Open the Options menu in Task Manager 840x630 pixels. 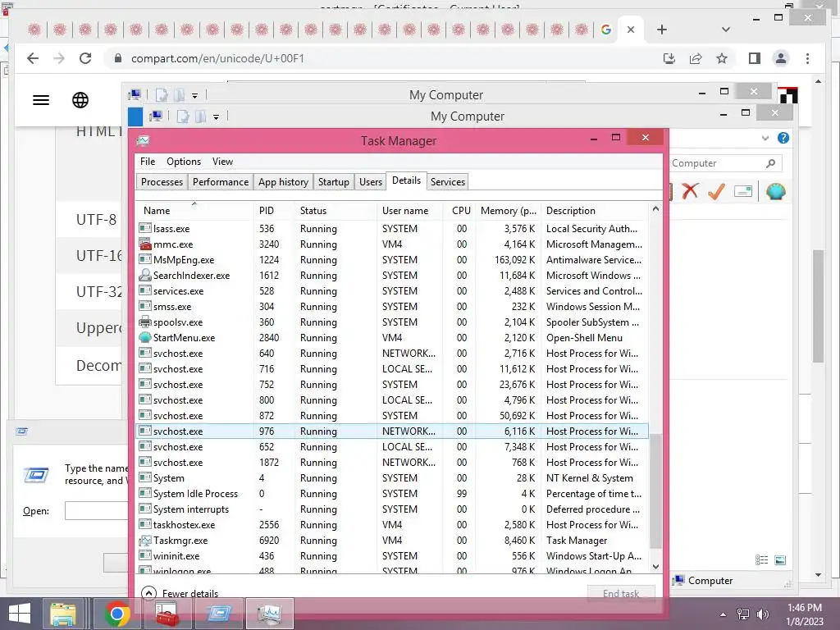coord(183,162)
